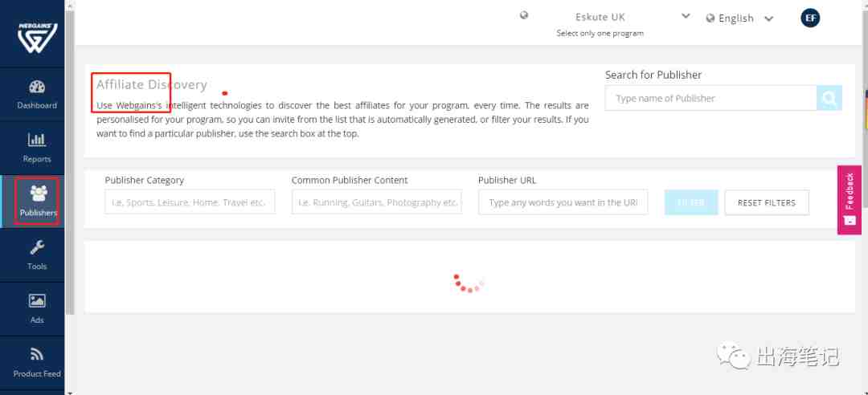The width and height of the screenshot is (868, 395).
Task: Click the Reset Filters button
Action: pyautogui.click(x=766, y=202)
